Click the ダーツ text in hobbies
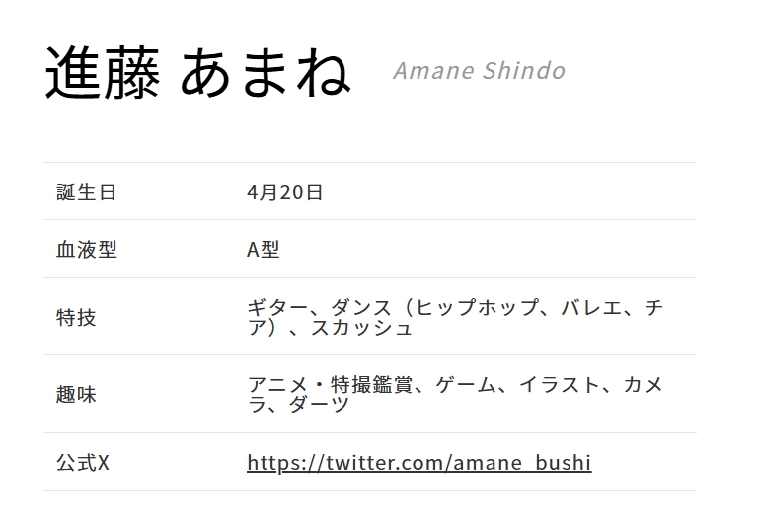Screen dimensions: 760x532 click(x=320, y=404)
